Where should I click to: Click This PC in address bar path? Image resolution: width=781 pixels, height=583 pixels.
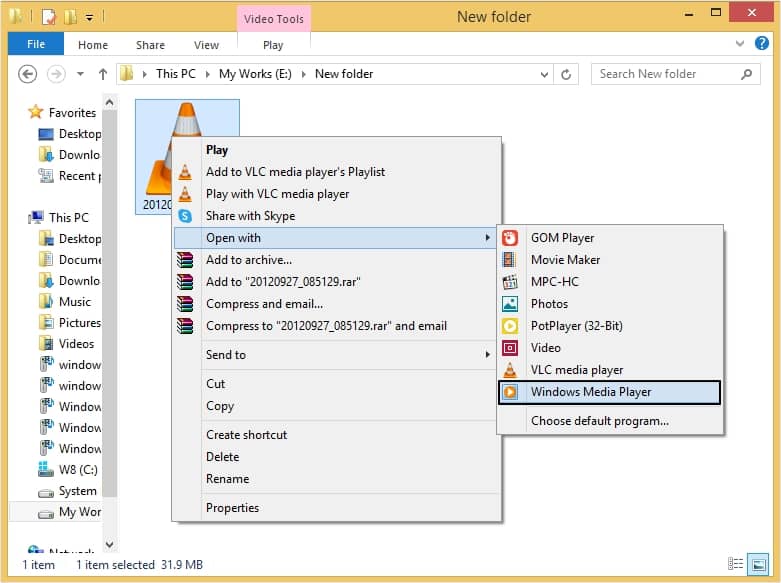coord(175,74)
